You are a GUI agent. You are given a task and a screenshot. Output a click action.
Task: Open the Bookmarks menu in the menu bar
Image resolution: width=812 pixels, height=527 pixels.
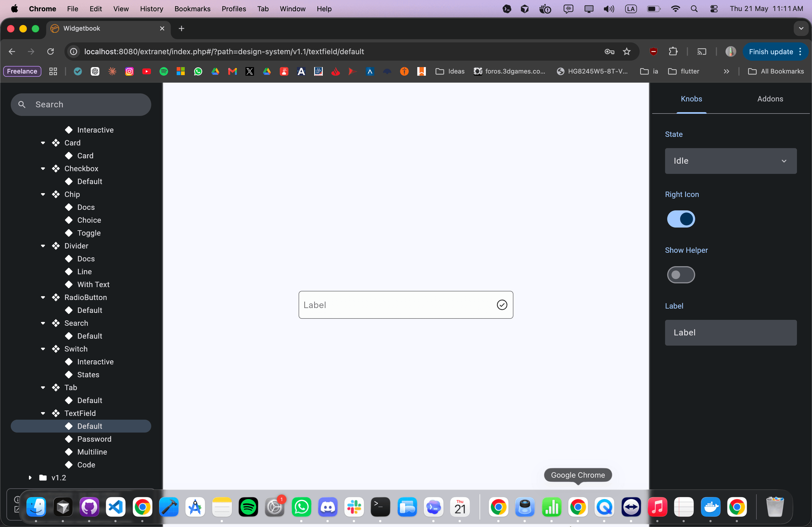click(193, 9)
